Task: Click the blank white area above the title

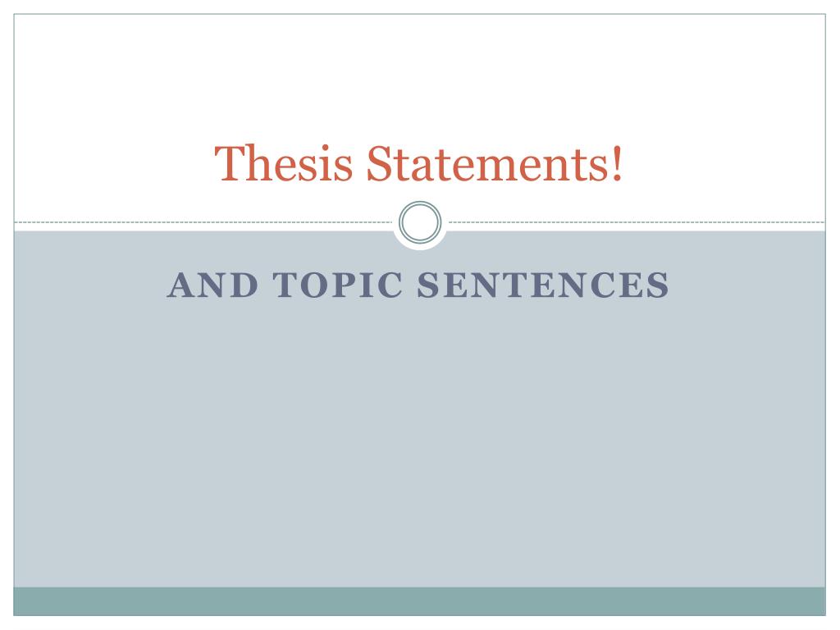Action: click(419, 75)
